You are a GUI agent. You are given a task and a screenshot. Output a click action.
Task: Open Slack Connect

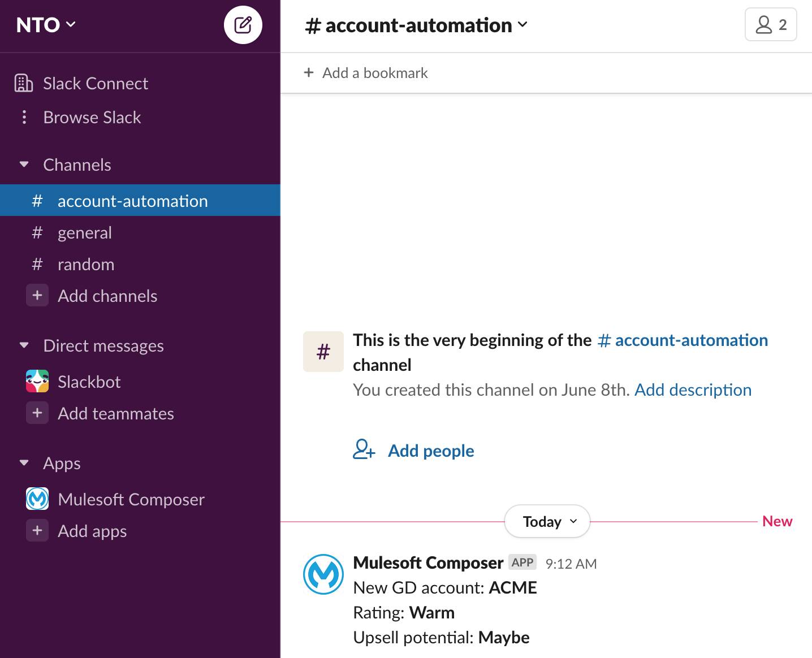click(96, 84)
